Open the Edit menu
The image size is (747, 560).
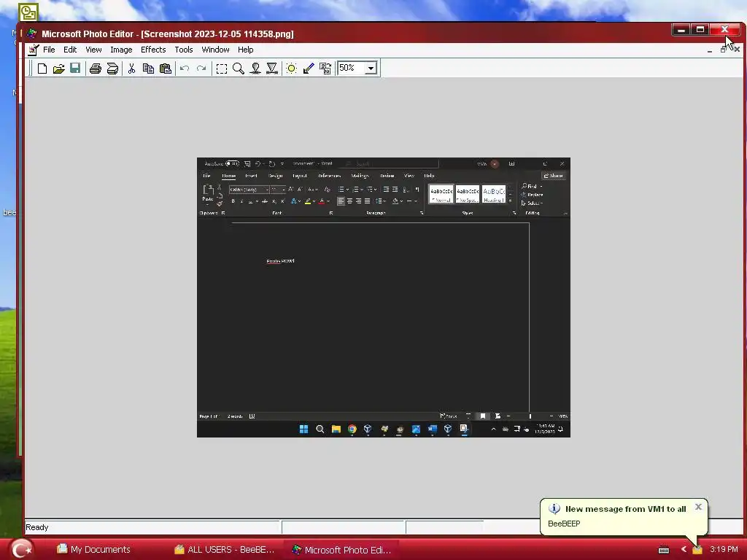tap(70, 50)
